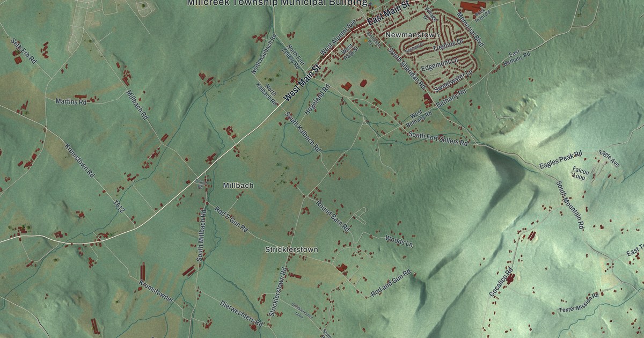
Task: Click the South Kalbach Rd label
Action: [x=303, y=131]
